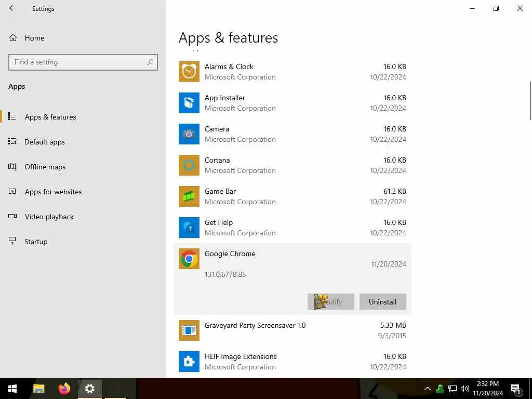Click Chrome version 131.0.6778.85 text

click(x=225, y=274)
